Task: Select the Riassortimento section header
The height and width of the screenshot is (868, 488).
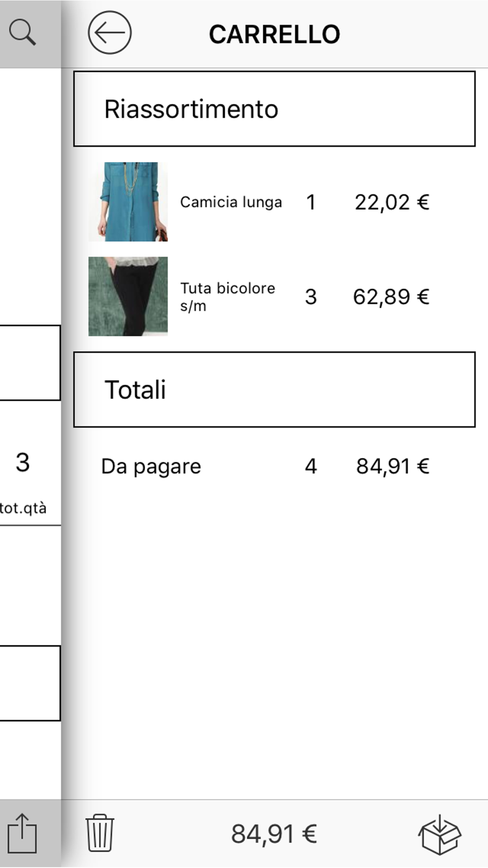Action: tap(274, 109)
